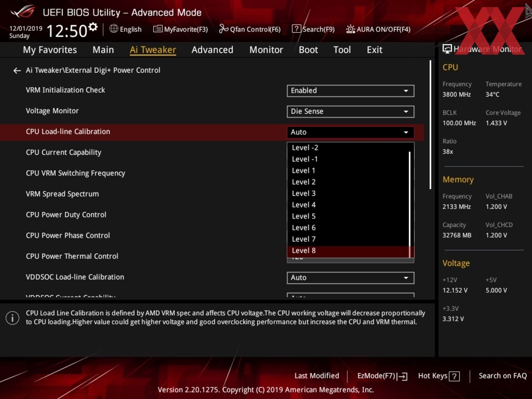
Task: Open Search on FAQ link
Action: (x=503, y=376)
